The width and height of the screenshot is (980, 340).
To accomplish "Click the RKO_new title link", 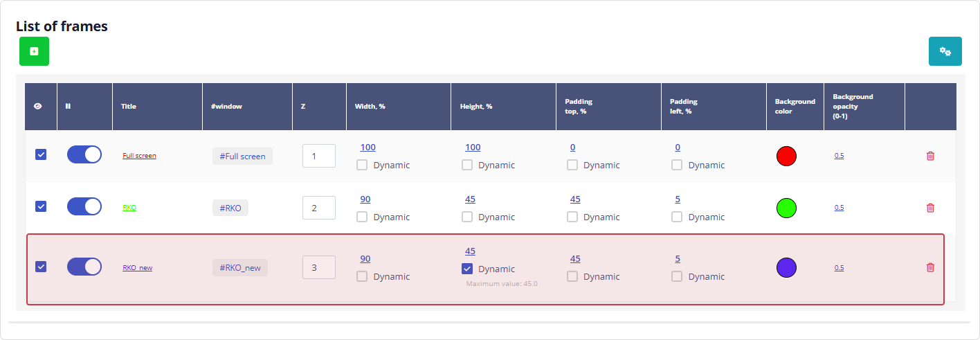I will point(137,267).
